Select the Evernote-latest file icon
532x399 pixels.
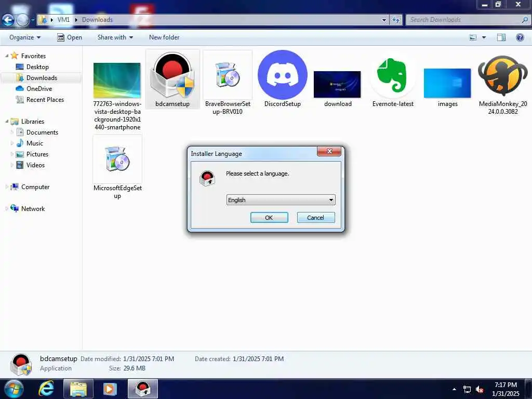pos(393,75)
